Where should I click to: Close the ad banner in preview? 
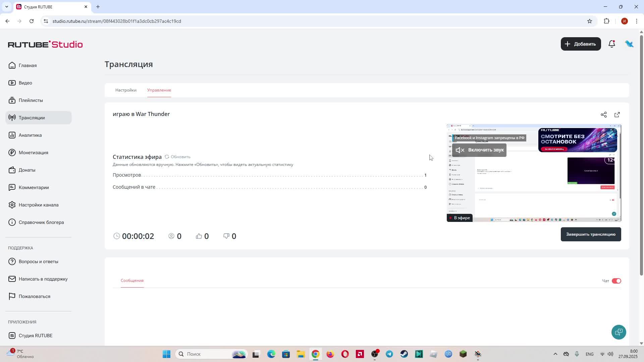coord(610,136)
